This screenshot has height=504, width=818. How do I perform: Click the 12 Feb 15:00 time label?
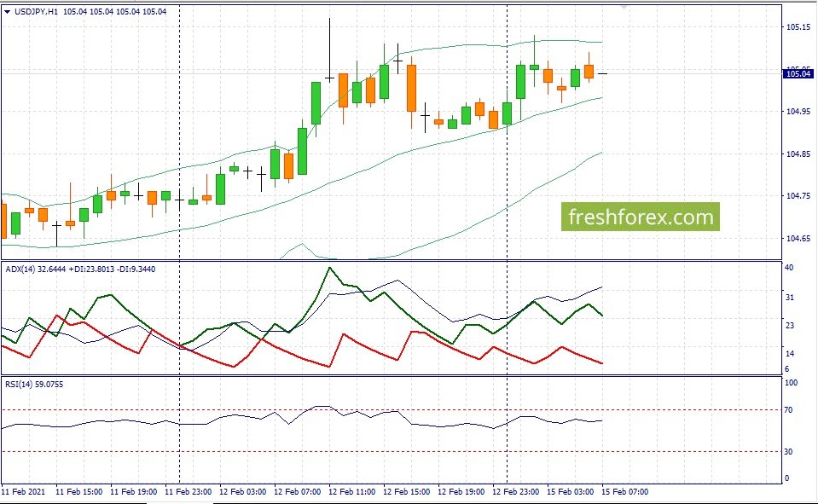coord(406,492)
